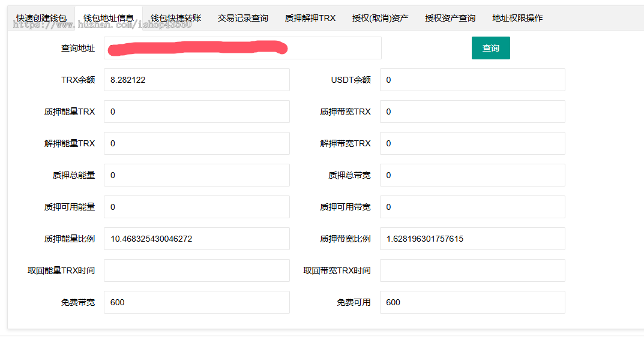Focus the 质押总能量 field
Image resolution: width=644 pixels, height=349 pixels.
pyautogui.click(x=197, y=175)
